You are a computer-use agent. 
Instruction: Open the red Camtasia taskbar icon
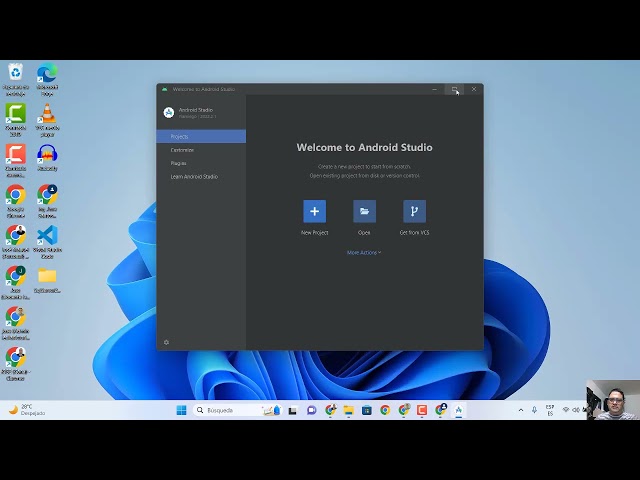point(422,410)
